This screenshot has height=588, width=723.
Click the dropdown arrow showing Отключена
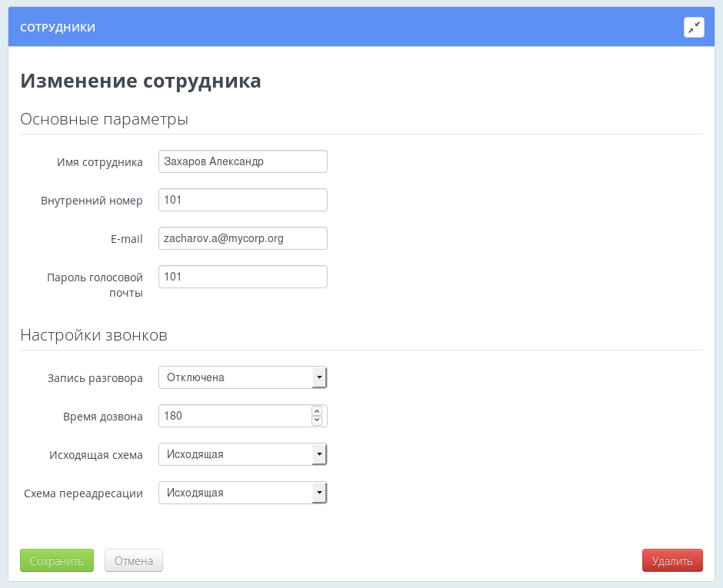(x=318, y=377)
